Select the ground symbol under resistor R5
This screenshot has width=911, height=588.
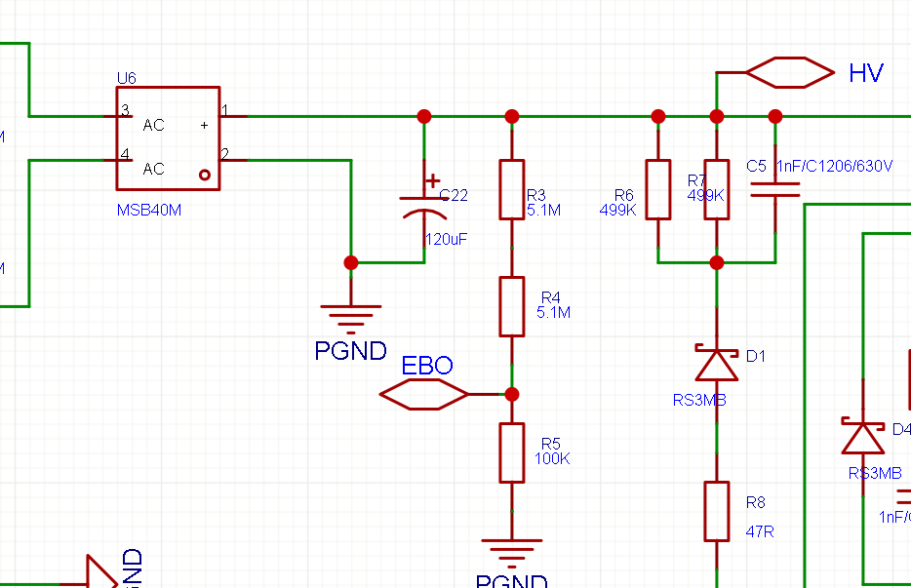click(512, 549)
